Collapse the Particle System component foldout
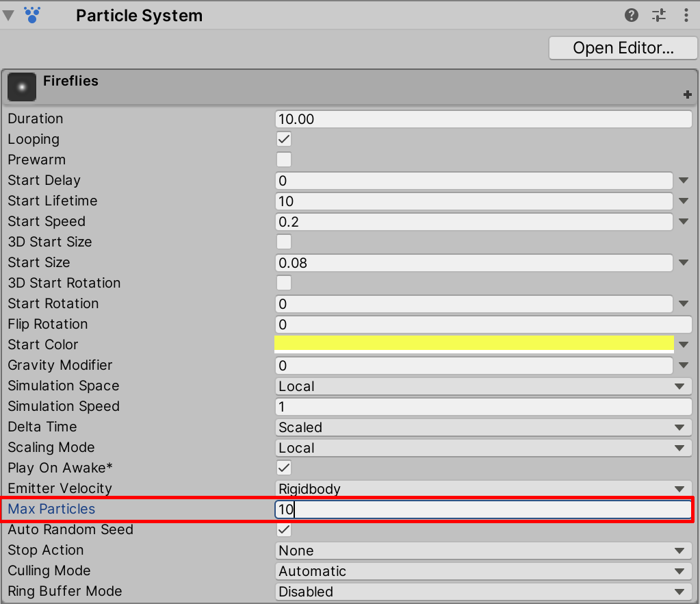The width and height of the screenshot is (700, 604). coord(9,15)
